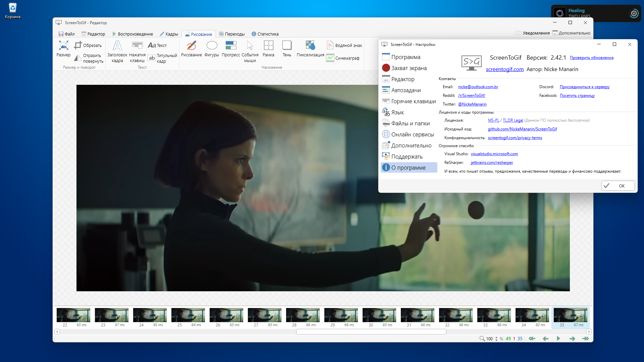Select Язык in the settings sidebar
The height and width of the screenshot is (362, 644).
(x=397, y=112)
